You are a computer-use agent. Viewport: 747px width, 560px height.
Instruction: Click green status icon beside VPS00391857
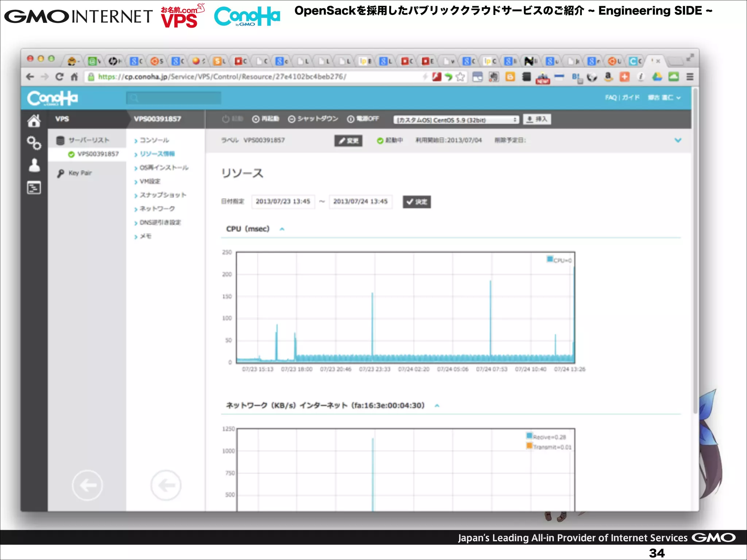point(71,154)
